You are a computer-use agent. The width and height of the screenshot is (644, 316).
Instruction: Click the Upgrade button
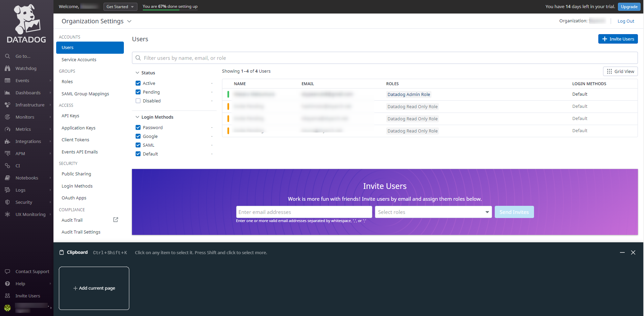point(629,7)
